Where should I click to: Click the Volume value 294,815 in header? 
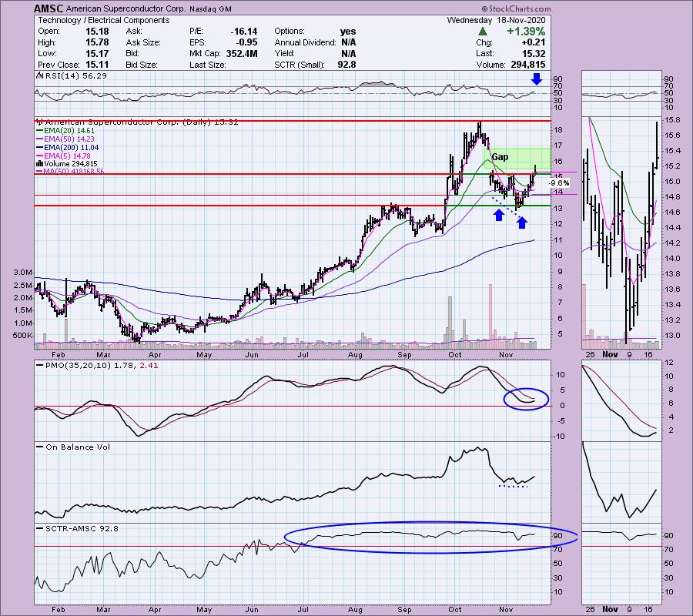click(527, 65)
